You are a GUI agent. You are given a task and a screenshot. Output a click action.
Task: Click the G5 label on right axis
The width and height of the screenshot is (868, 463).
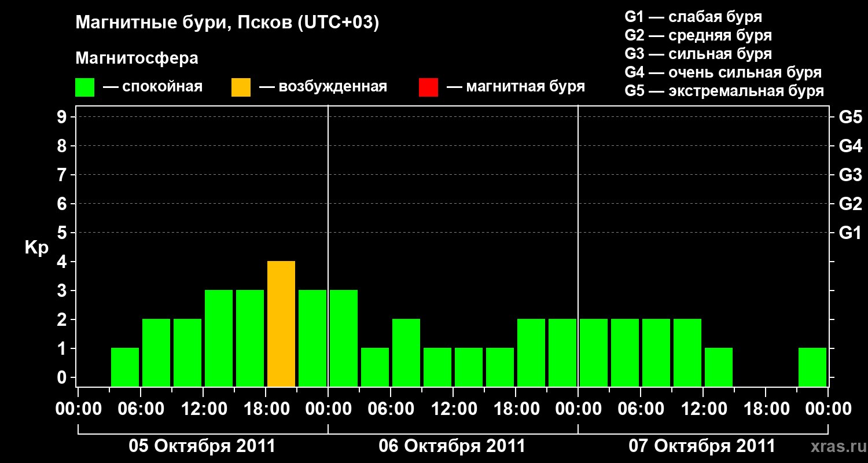[850, 117]
